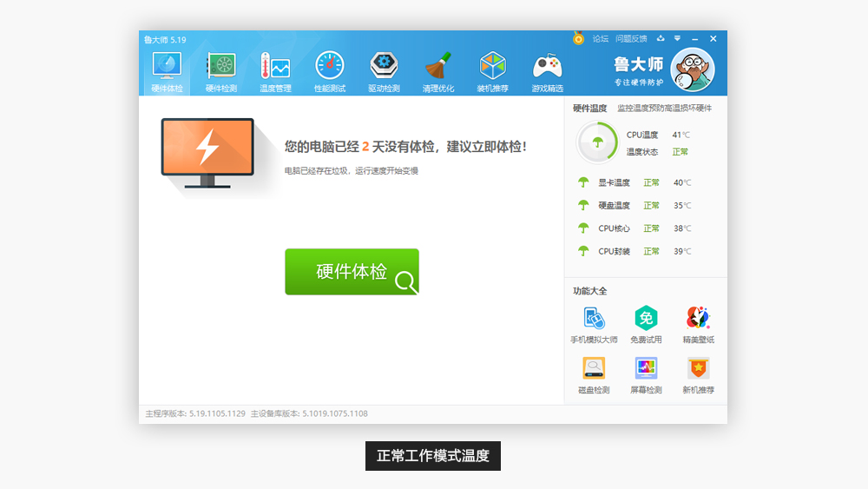Switch to 硬件检测 tab

[220, 72]
